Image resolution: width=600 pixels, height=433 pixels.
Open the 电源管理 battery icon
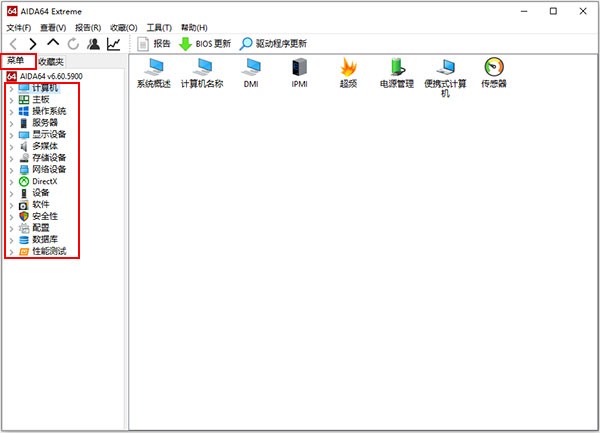point(397,68)
